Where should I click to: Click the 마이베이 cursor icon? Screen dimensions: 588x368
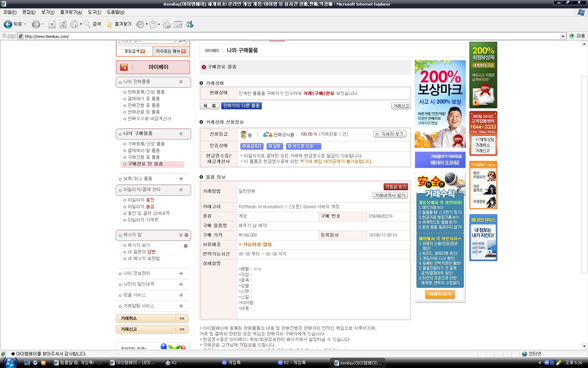click(124, 67)
